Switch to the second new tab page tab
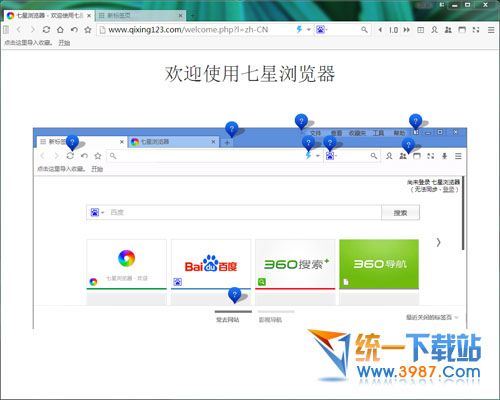500x400 pixels. 140,16
